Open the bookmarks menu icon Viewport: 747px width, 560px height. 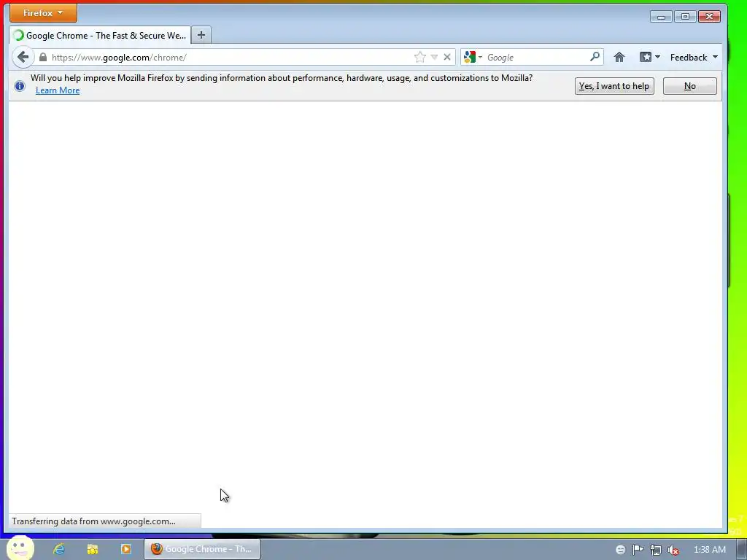646,57
